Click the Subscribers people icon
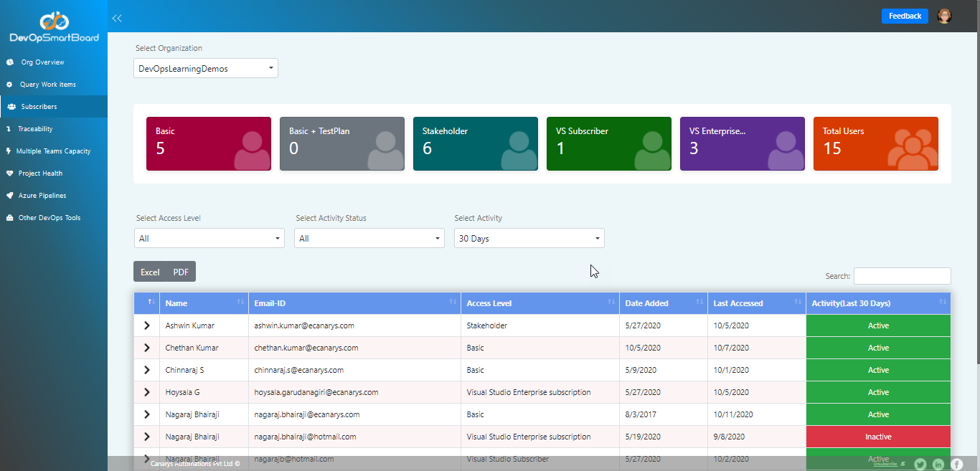The image size is (980, 471). 11,107
